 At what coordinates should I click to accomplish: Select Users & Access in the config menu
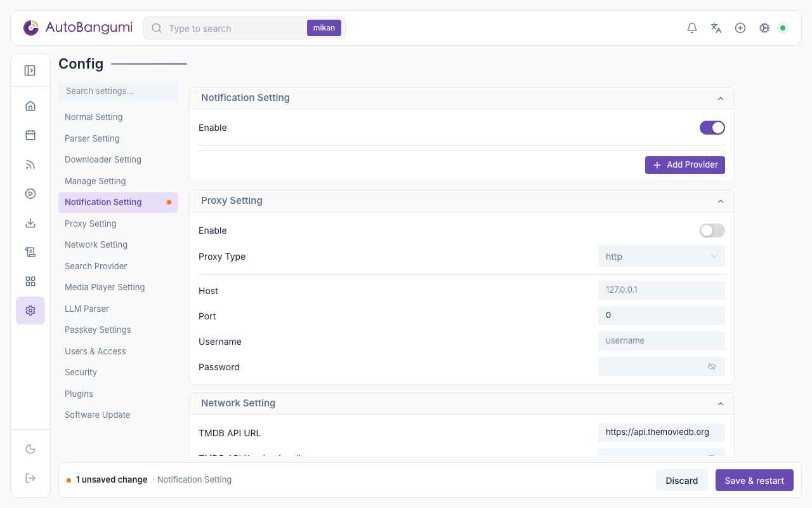pyautogui.click(x=118, y=351)
